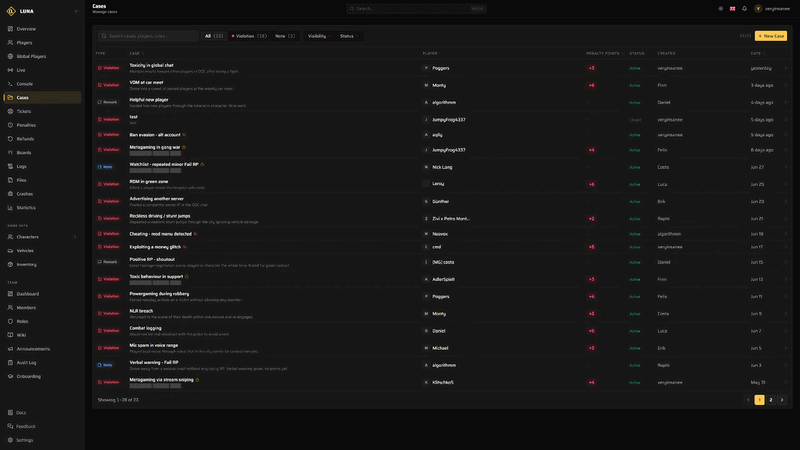Viewport: 800px width, 450px height.
Task: Open the Status filter dropdown
Action: pyautogui.click(x=349, y=36)
